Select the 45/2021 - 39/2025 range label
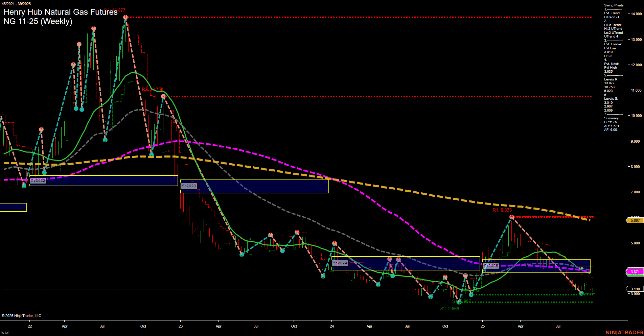 pos(16,3)
